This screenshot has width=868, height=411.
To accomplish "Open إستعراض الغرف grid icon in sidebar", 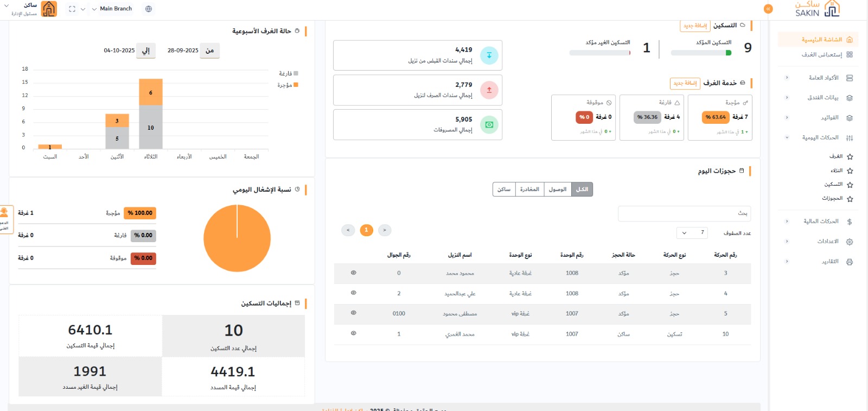I will click(x=850, y=54).
